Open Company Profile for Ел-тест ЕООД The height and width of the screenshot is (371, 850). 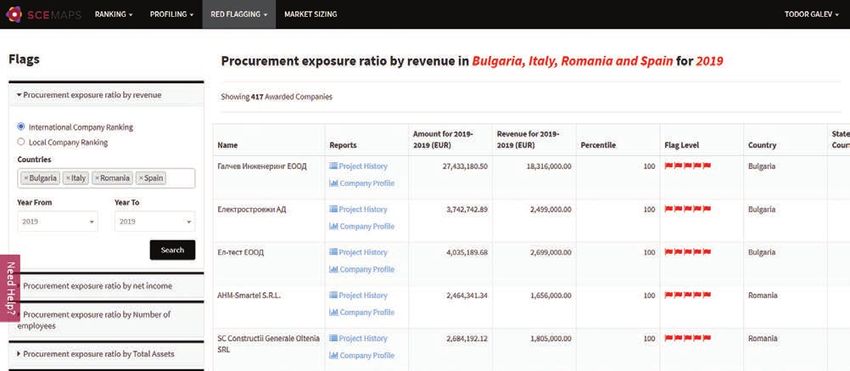click(362, 269)
